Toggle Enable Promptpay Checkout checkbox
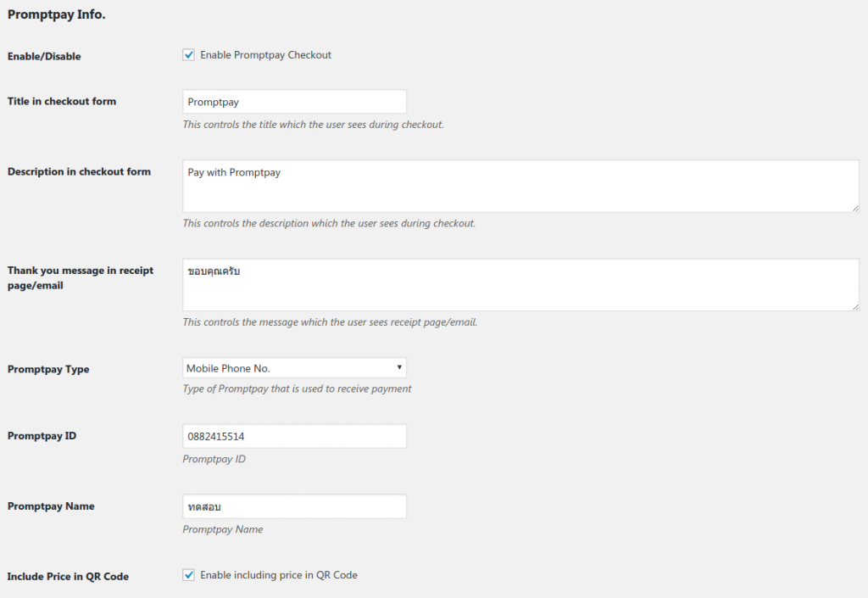 (x=189, y=55)
